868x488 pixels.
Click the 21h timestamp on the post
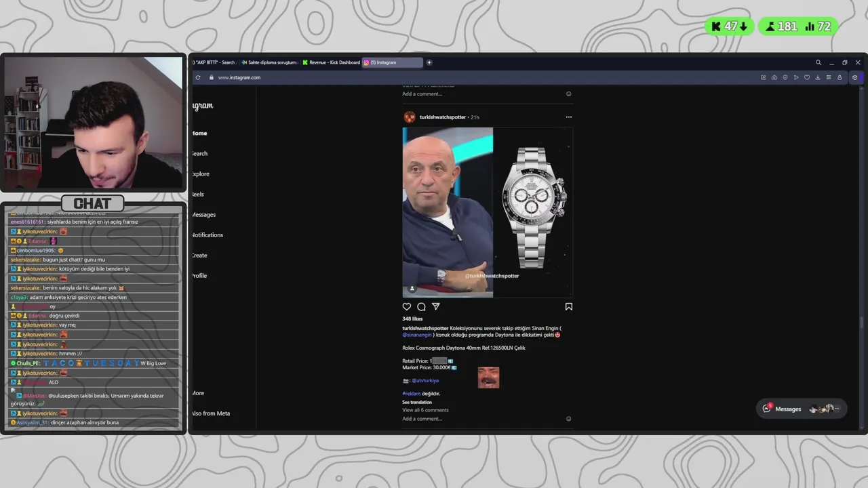475,117
